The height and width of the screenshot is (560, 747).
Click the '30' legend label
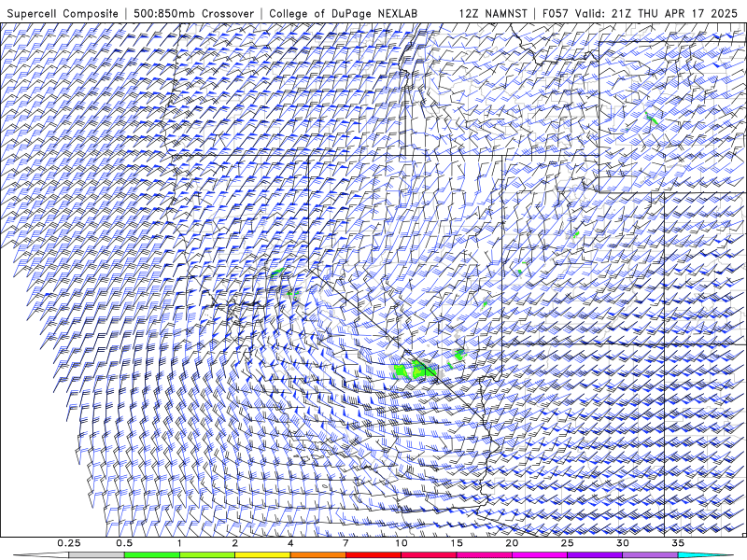click(622, 543)
